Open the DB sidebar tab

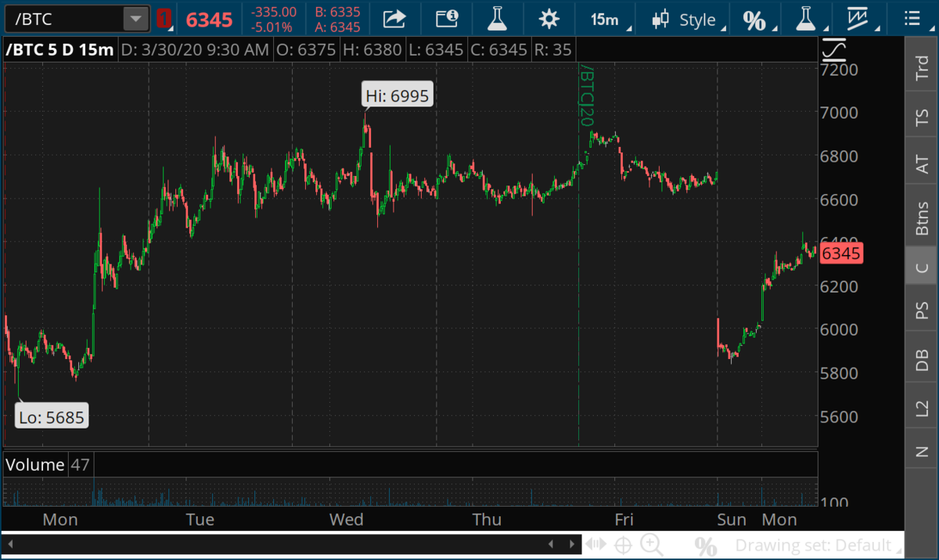pyautogui.click(x=922, y=361)
